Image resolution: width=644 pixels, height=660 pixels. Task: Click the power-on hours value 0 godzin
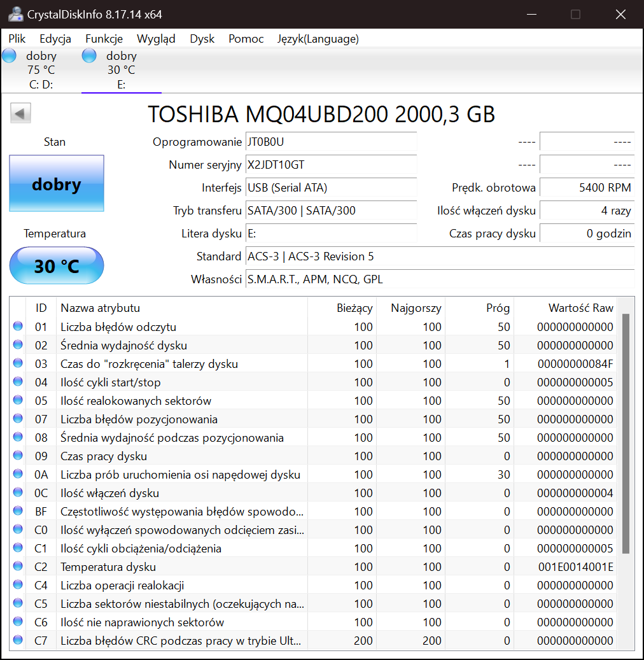[x=587, y=233]
